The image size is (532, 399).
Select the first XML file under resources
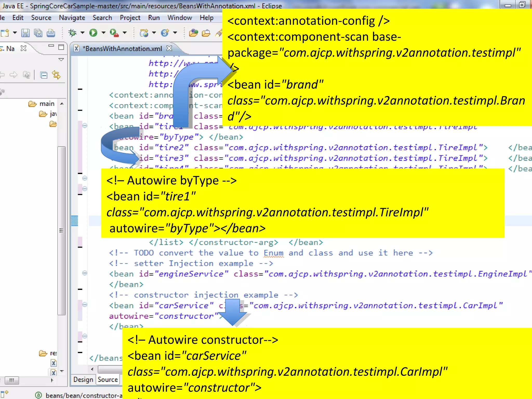(x=54, y=363)
